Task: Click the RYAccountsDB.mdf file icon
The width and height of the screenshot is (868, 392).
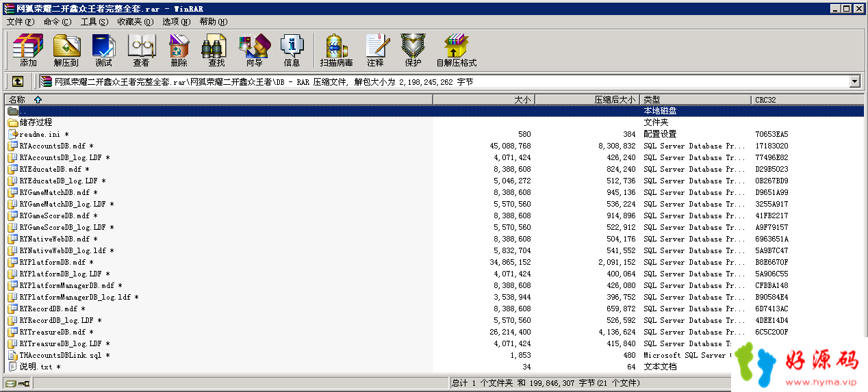Action: point(13,146)
